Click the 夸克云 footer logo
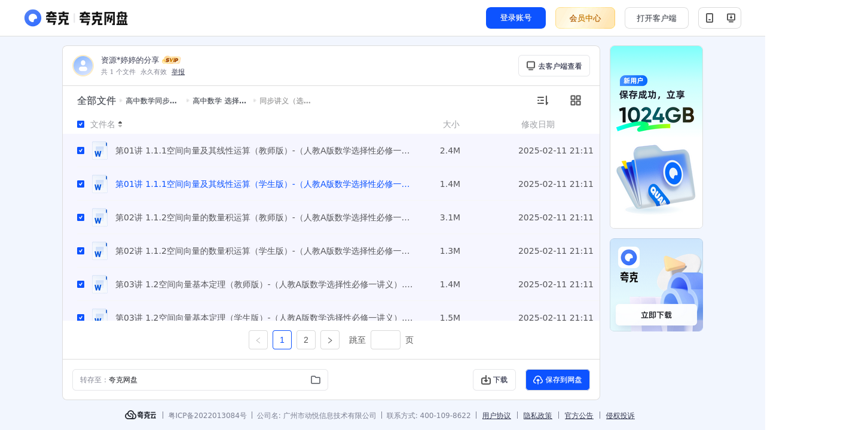868x430 pixels. point(140,415)
